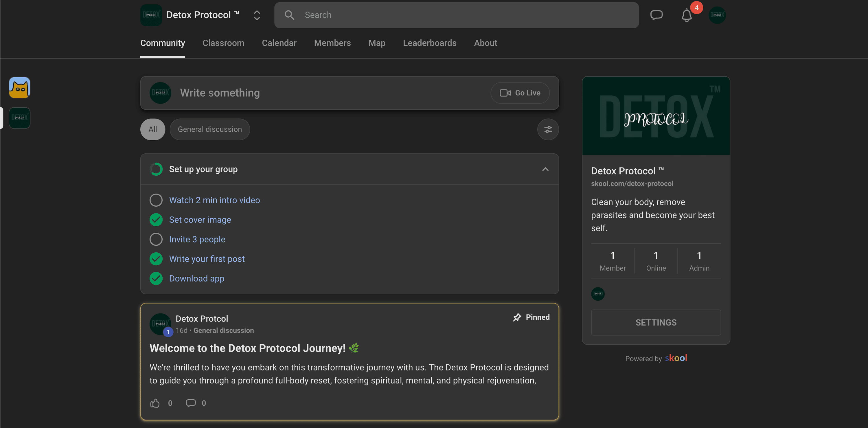Open the chat messages icon
The height and width of the screenshot is (428, 868).
(x=656, y=15)
